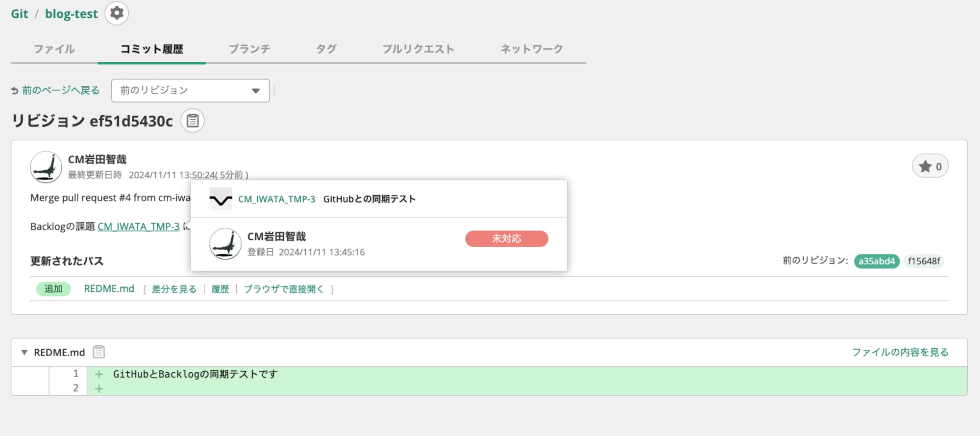This screenshot has height=436, width=980.
Task: Click the issue author name in the popup
Action: (x=276, y=236)
